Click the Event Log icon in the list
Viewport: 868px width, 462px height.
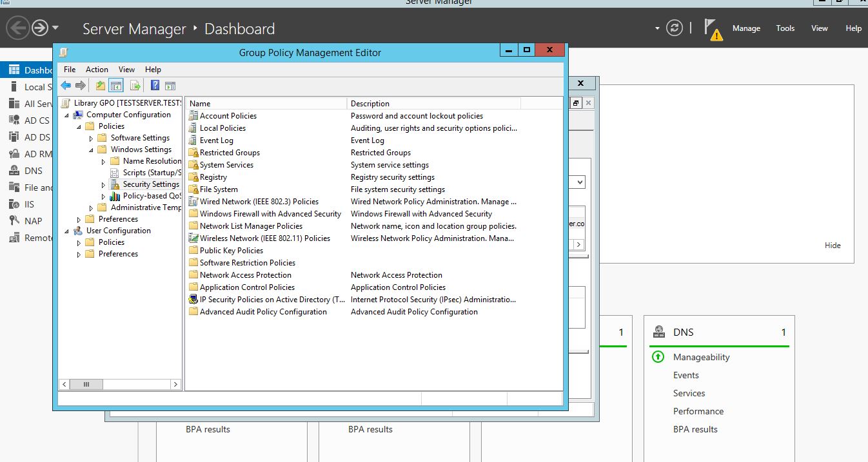193,140
